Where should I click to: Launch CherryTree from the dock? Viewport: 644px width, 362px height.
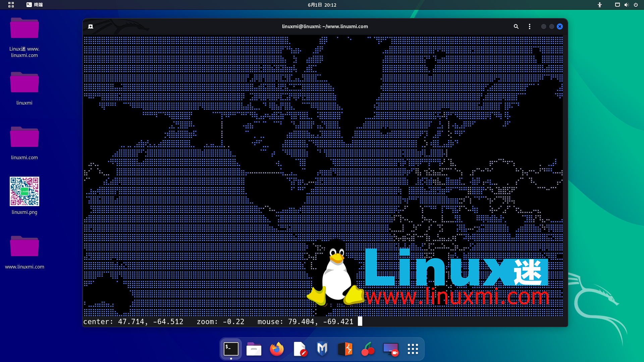[368, 349]
